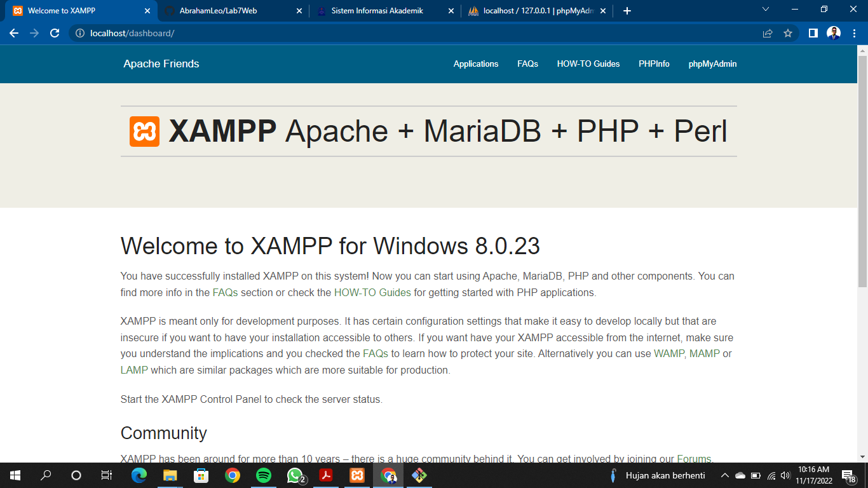
Task: Show hidden system tray icons
Action: (725, 475)
